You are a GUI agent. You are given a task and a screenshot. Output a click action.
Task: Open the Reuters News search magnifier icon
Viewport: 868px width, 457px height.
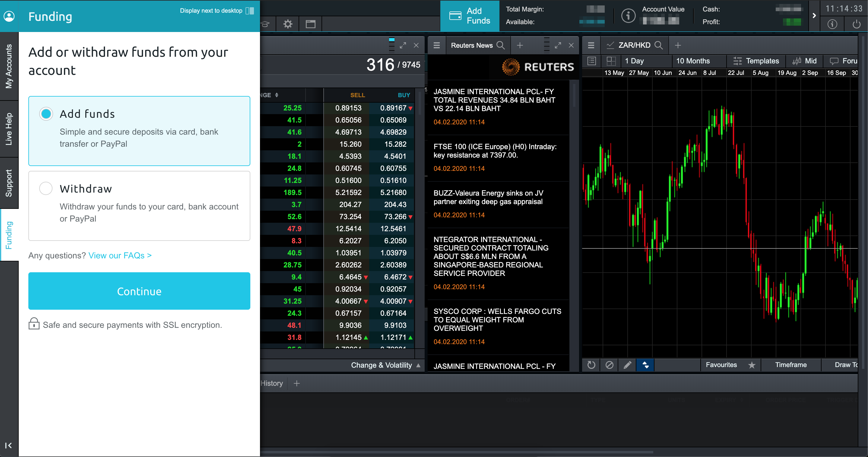click(501, 45)
